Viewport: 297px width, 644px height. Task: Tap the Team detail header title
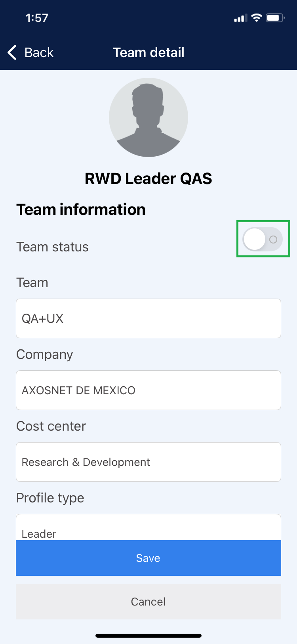pos(148,52)
